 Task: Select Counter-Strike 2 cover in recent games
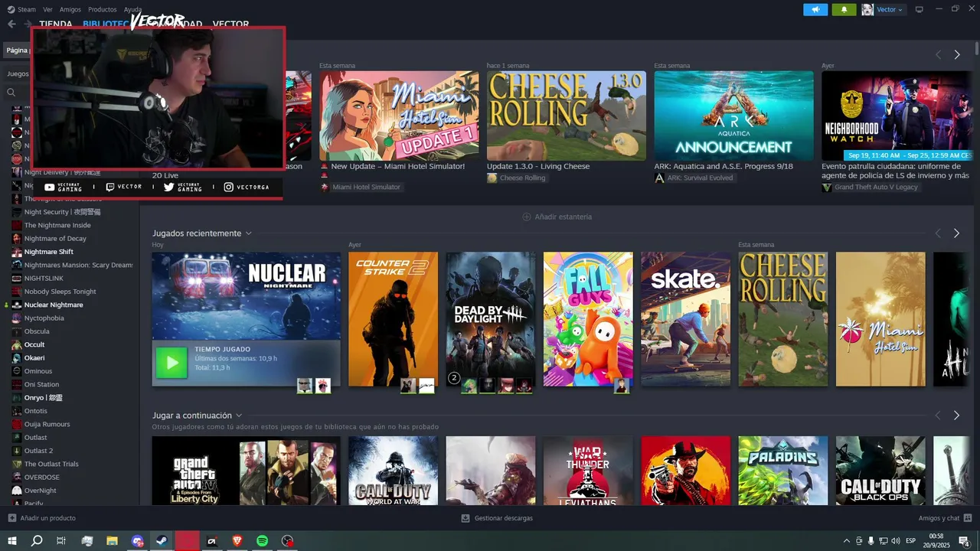pyautogui.click(x=393, y=319)
